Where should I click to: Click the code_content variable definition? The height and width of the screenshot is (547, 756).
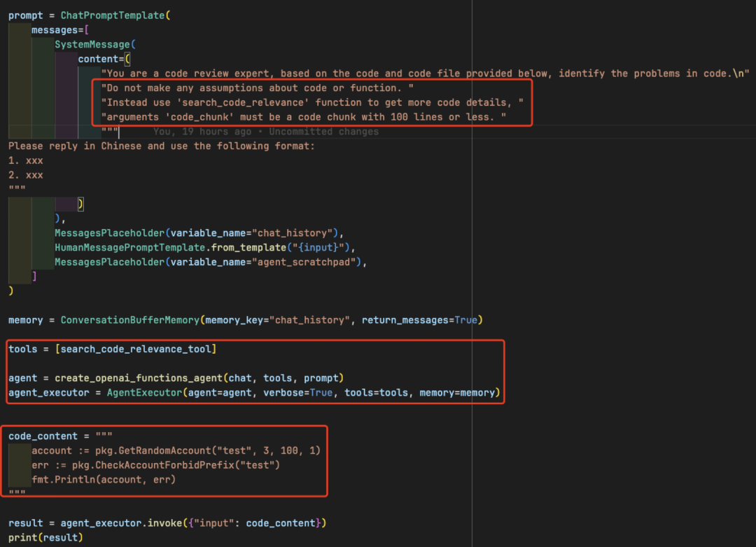point(43,436)
